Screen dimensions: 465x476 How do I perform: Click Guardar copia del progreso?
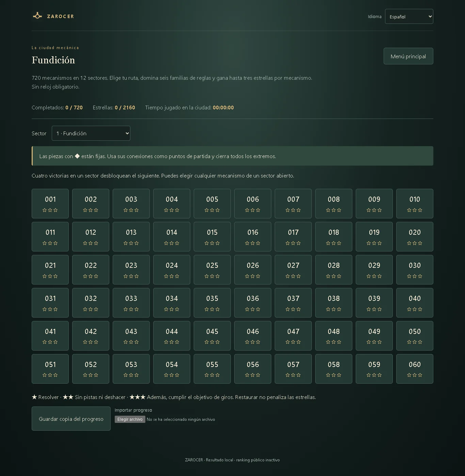pos(71,419)
